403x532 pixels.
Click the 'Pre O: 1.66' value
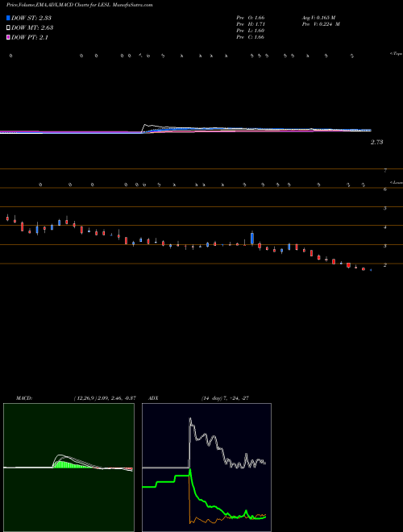pos(251,18)
